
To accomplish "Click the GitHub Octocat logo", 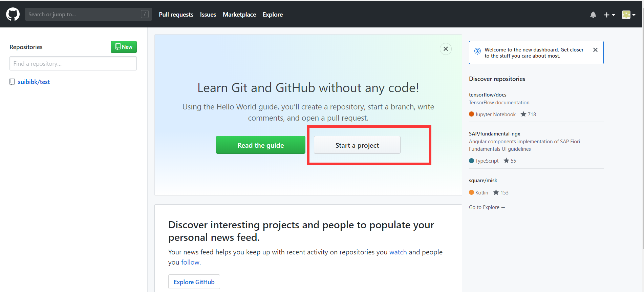I will coord(13,14).
